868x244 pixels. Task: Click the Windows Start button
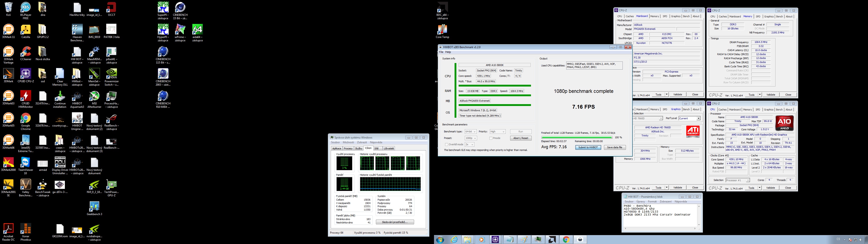[440, 240]
